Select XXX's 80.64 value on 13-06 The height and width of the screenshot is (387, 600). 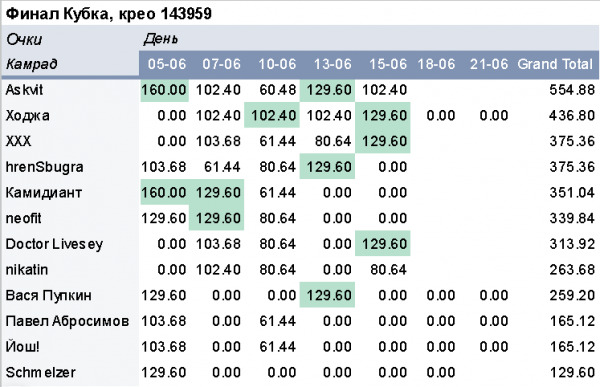[x=333, y=141]
